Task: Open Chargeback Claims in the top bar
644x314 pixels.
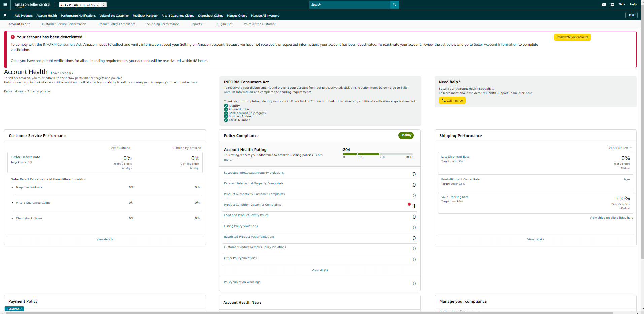Action: click(x=210, y=16)
